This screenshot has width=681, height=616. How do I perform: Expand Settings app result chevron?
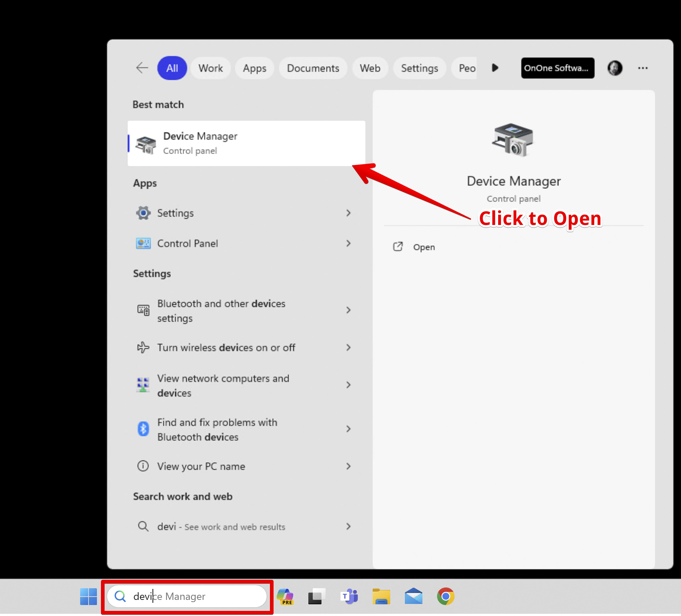click(348, 213)
